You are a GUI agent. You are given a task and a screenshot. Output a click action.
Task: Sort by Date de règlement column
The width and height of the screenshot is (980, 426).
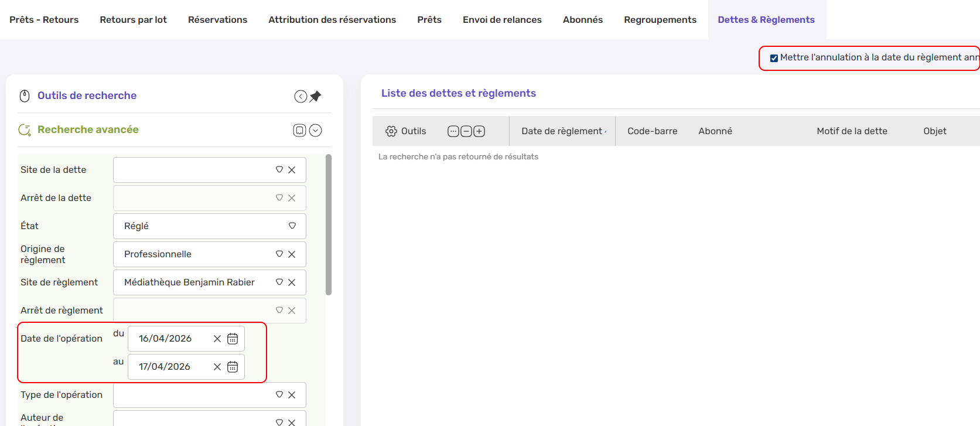[562, 131]
